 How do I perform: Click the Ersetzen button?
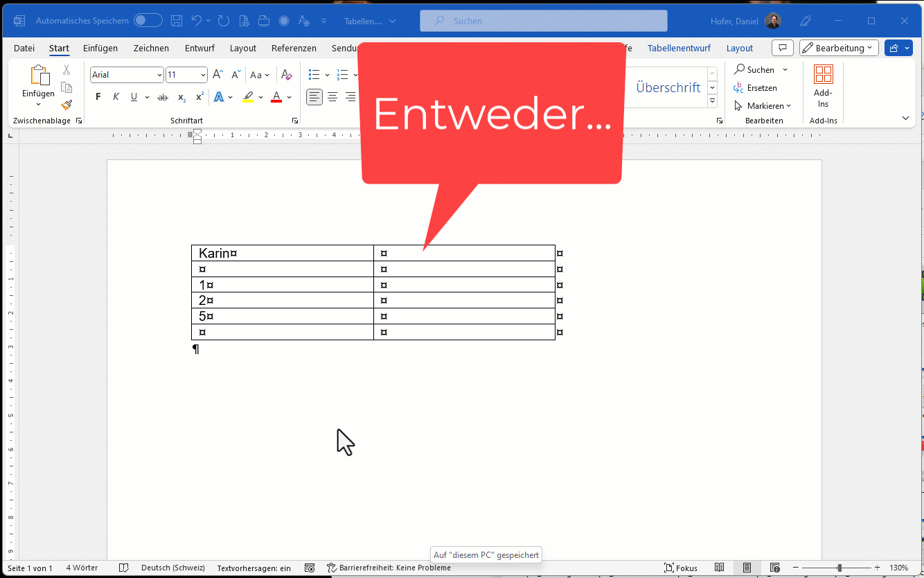coord(756,88)
